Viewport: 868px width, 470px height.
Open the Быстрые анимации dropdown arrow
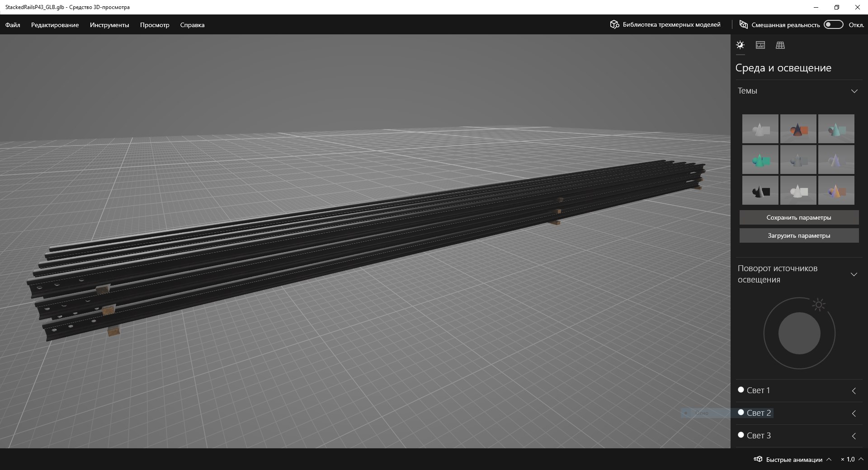click(829, 459)
